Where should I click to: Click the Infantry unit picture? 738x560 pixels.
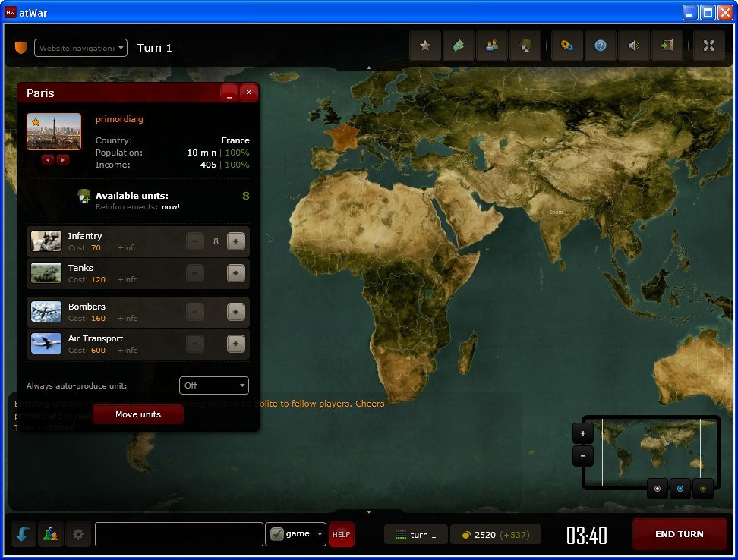46,241
